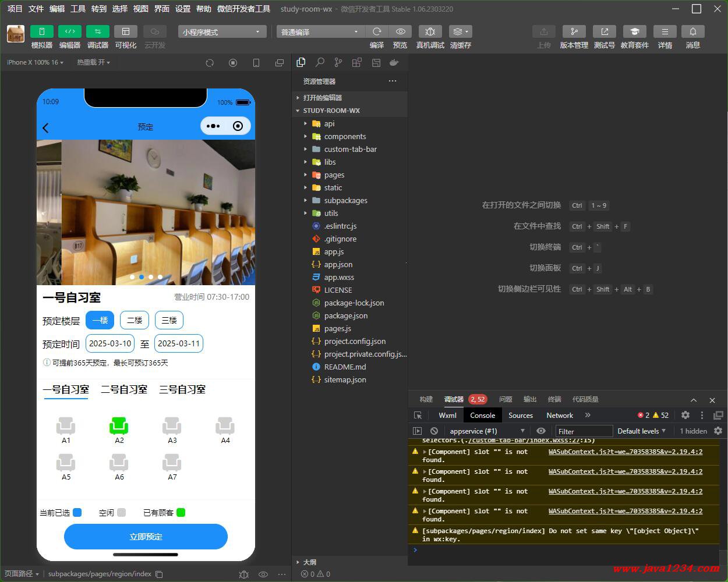Click the back arrow on the phone page

click(x=46, y=127)
